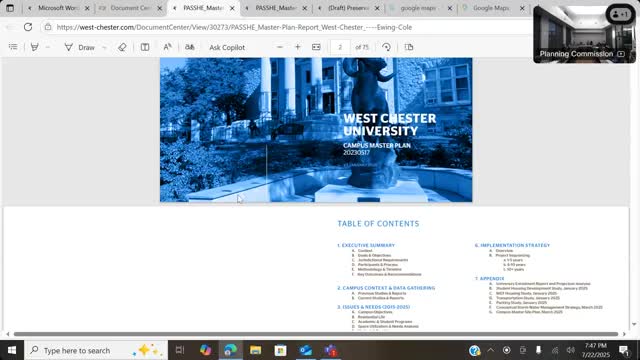Switch to the (Draft) Preserve tab
The width and height of the screenshot is (640, 360).
(348, 8)
